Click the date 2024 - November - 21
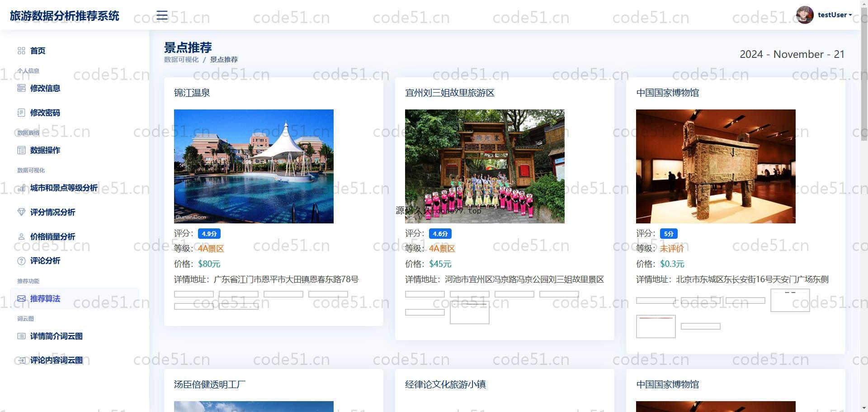Viewport: 868px width, 412px height. [x=792, y=54]
